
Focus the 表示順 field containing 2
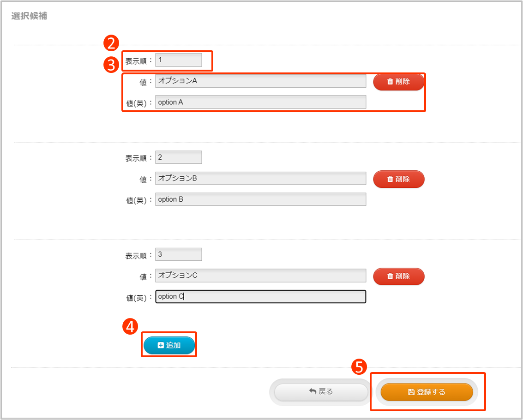179,157
